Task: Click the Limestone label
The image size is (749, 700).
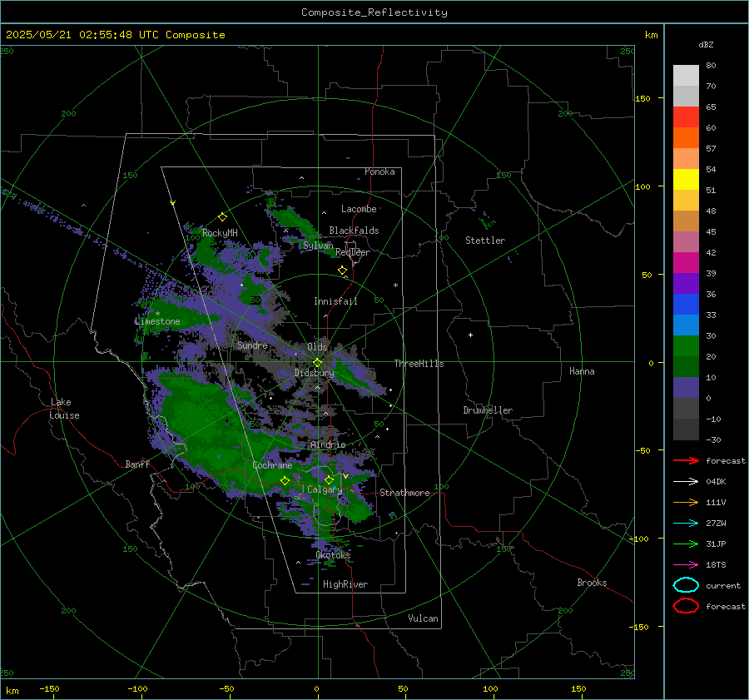Action: (157, 321)
